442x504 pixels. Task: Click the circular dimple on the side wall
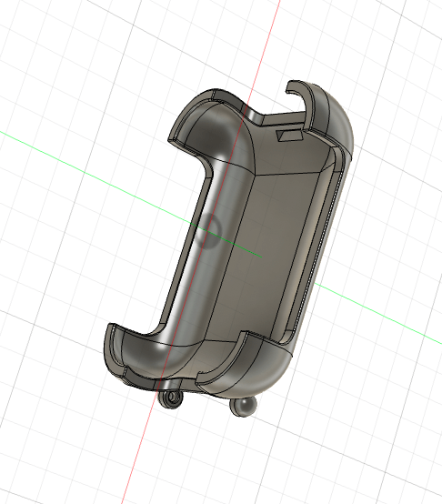coord(209,231)
